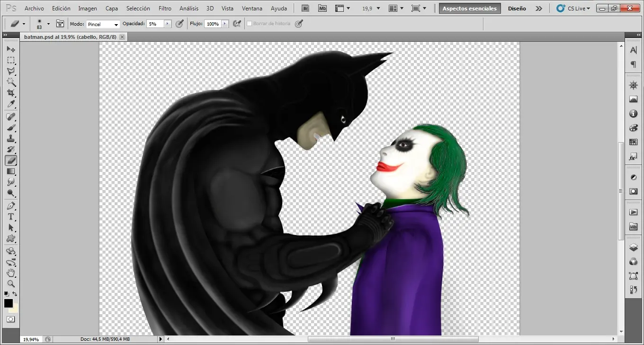This screenshot has height=345, width=644.
Task: Open the Modo dropdown showing Pincel
Action: pyautogui.click(x=103, y=24)
